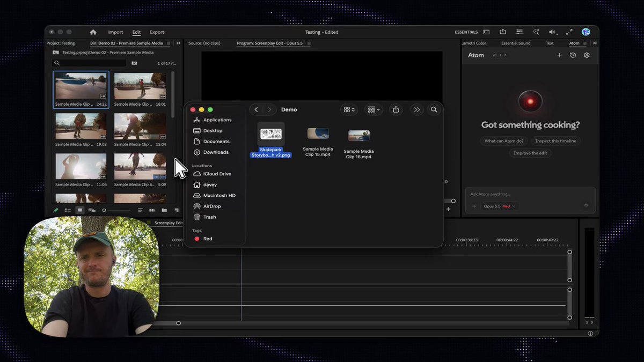Expand Finder toolbar overflow chevrons
This screenshot has width=644, height=362.
point(416,109)
